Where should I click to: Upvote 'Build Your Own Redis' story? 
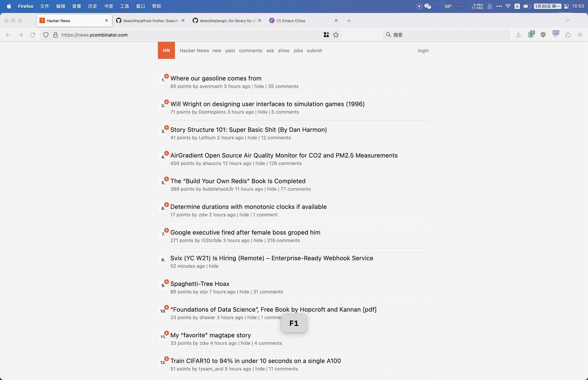(167, 179)
